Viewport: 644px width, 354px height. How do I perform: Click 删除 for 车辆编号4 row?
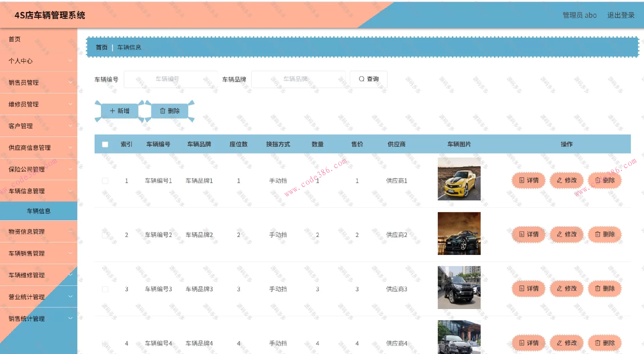[605, 343]
